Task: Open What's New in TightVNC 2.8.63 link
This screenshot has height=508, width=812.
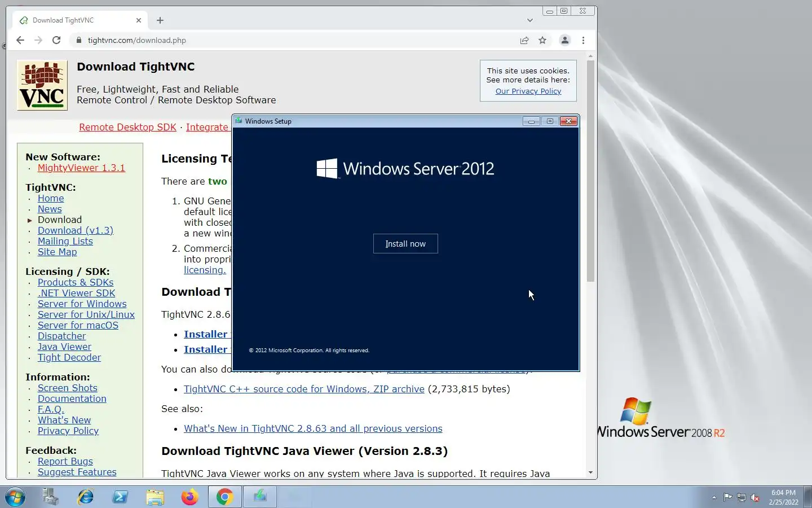Action: pos(313,428)
